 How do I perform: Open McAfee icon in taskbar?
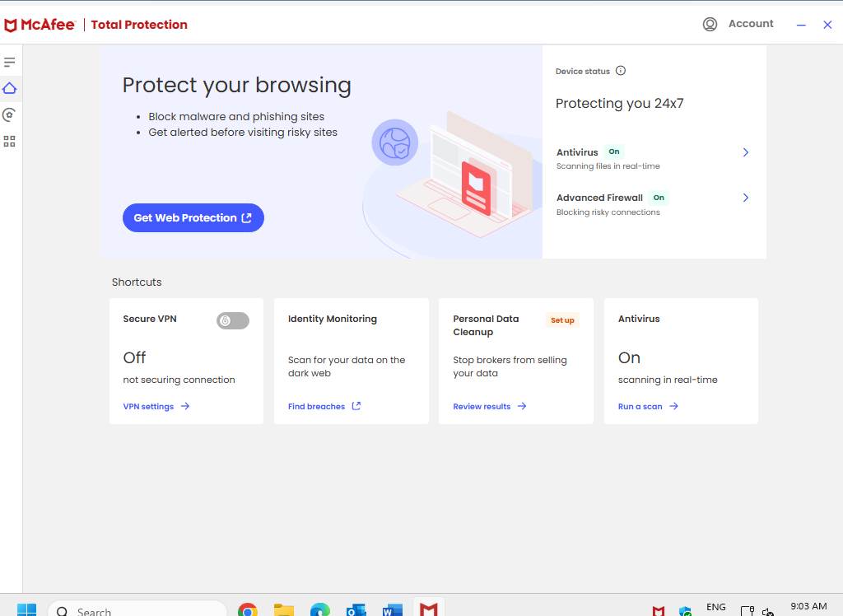click(x=428, y=609)
